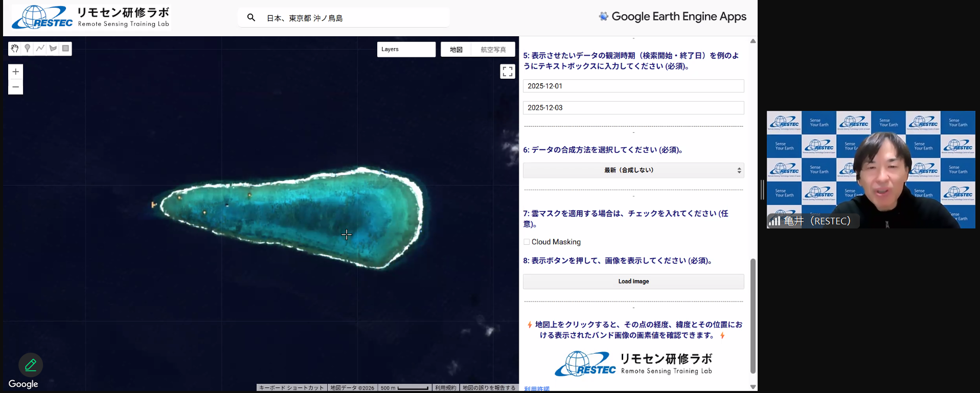
Task: Zoom out on the map
Action: pos(16,87)
